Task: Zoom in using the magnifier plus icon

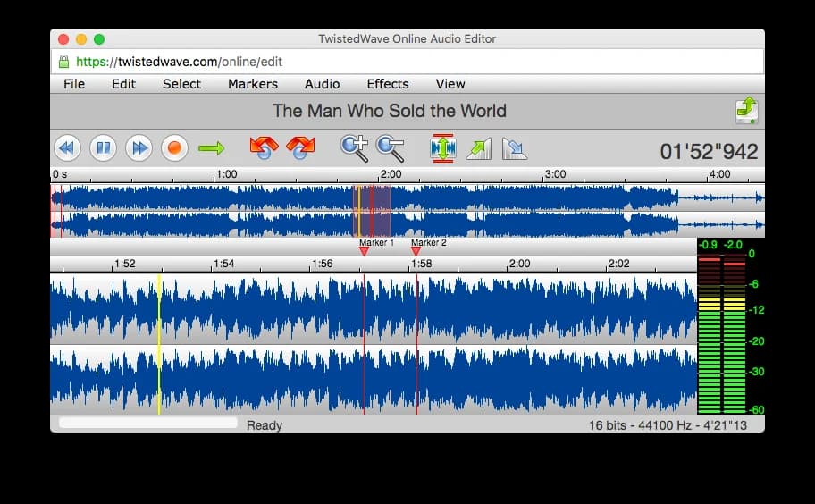Action: click(x=355, y=148)
